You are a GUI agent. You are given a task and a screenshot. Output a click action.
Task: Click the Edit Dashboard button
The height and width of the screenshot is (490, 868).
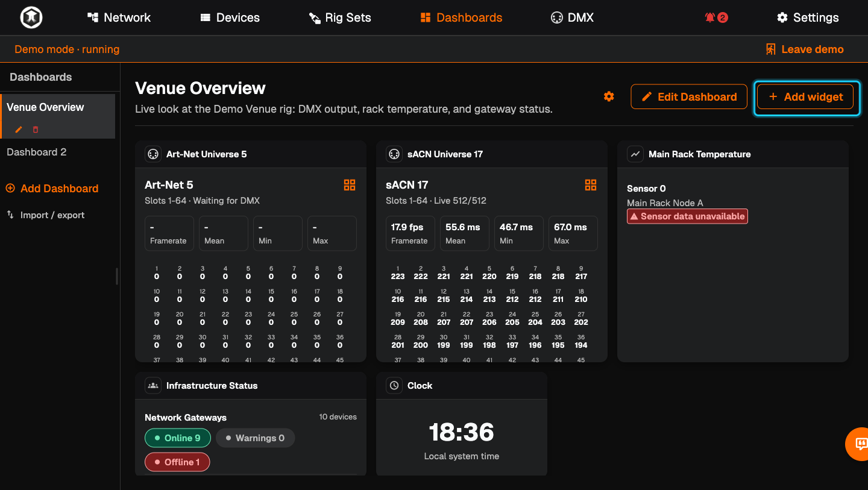coord(689,96)
